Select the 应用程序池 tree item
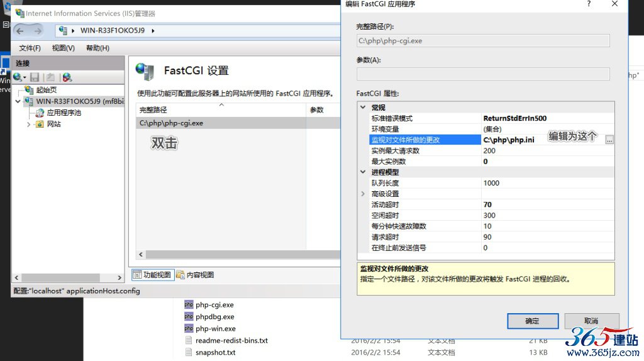 [64, 113]
